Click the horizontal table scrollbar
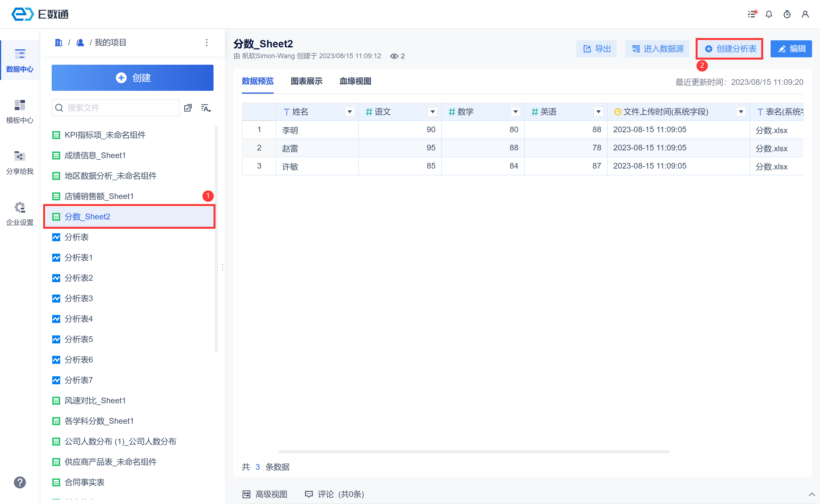 [x=474, y=452]
